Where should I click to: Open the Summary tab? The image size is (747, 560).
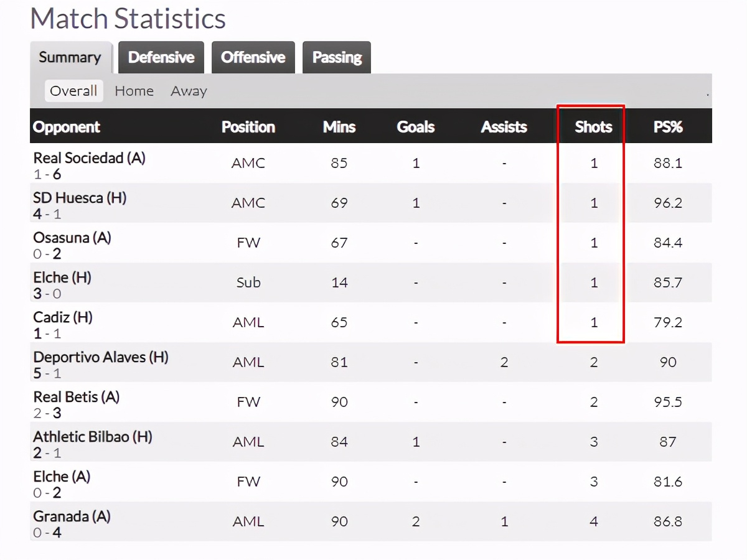click(x=70, y=58)
